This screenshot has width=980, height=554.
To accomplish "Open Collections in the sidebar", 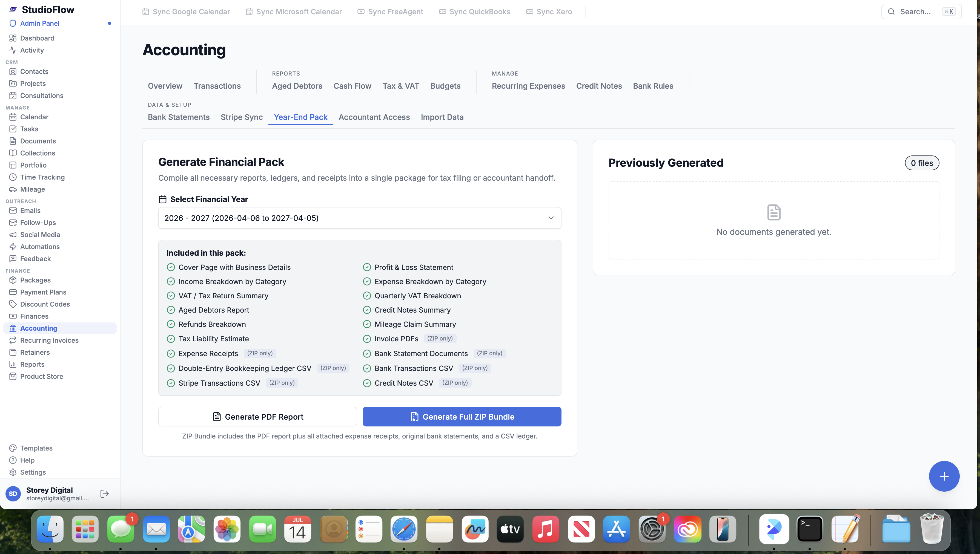I will pyautogui.click(x=37, y=153).
